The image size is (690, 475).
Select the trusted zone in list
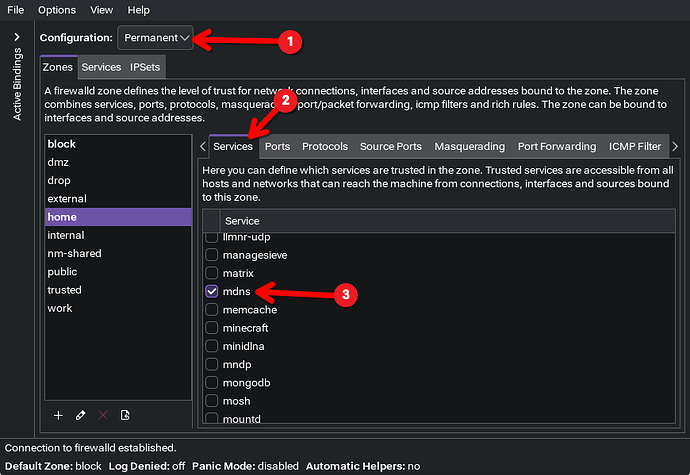(x=65, y=290)
